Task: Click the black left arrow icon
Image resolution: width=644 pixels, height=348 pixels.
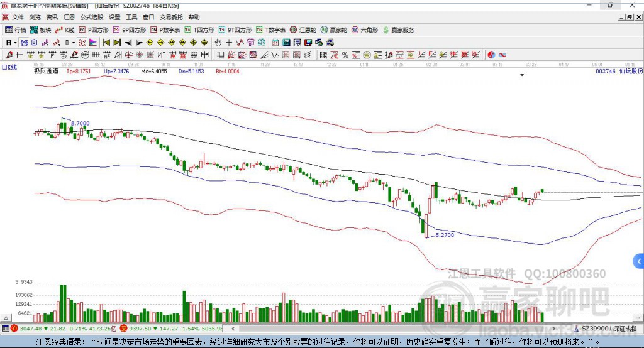Action: click(x=128, y=43)
